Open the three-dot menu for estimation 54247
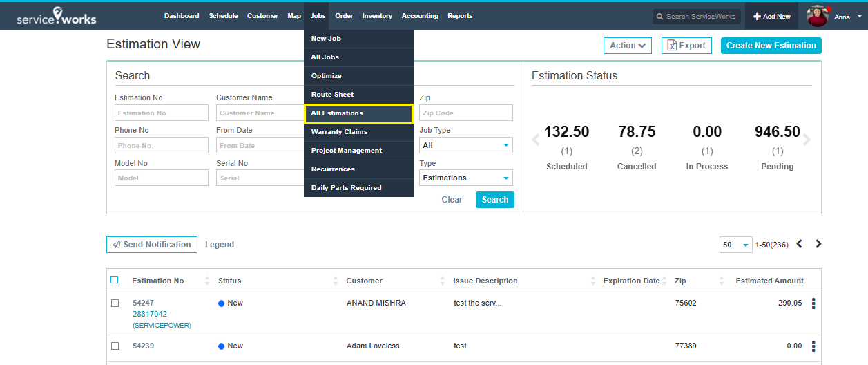The height and width of the screenshot is (365, 868). coord(813,303)
